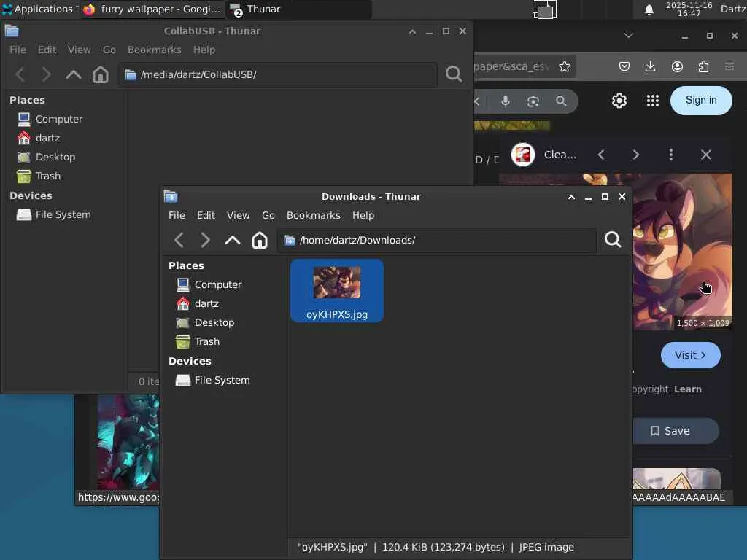Show next image in Google preview panel
The height and width of the screenshot is (560, 747).
click(x=636, y=155)
